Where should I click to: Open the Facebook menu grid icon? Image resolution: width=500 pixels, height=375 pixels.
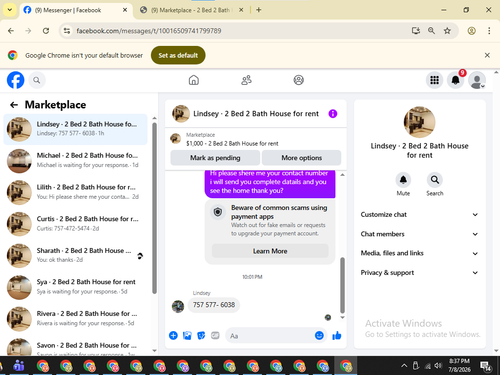pyautogui.click(x=434, y=80)
